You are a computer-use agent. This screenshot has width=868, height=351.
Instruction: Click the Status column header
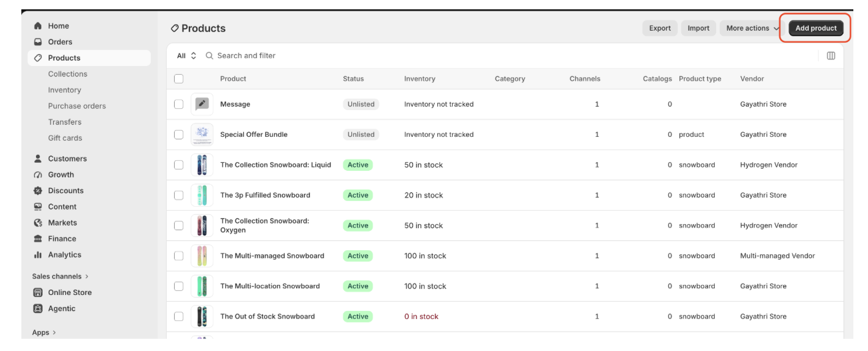(353, 79)
